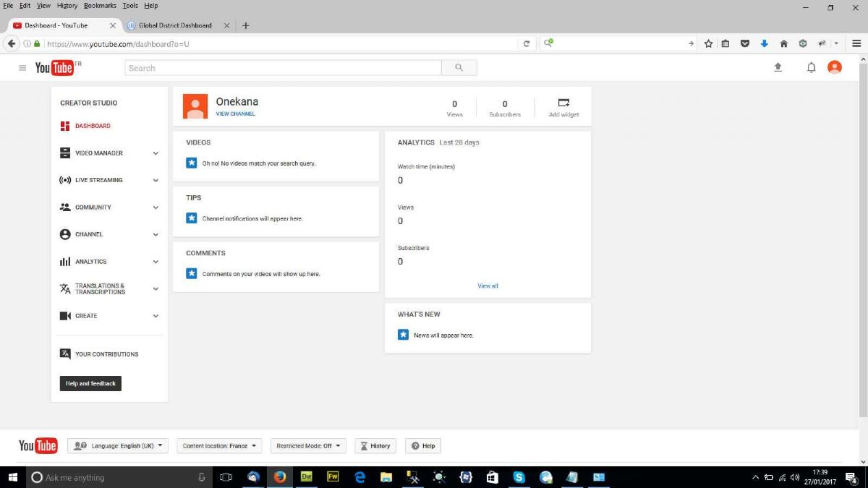The width and height of the screenshot is (868, 488).
Task: Open Firefox downloads arrow
Action: (765, 43)
